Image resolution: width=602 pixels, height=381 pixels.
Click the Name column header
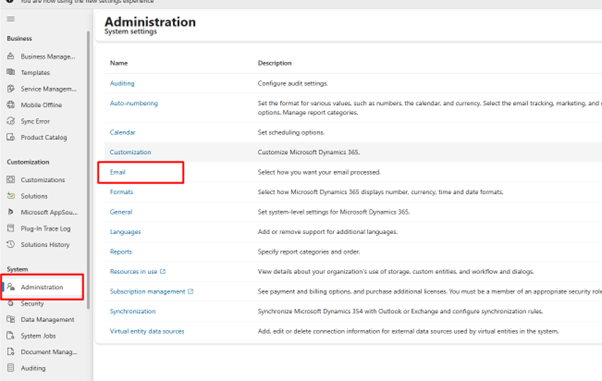pos(119,63)
